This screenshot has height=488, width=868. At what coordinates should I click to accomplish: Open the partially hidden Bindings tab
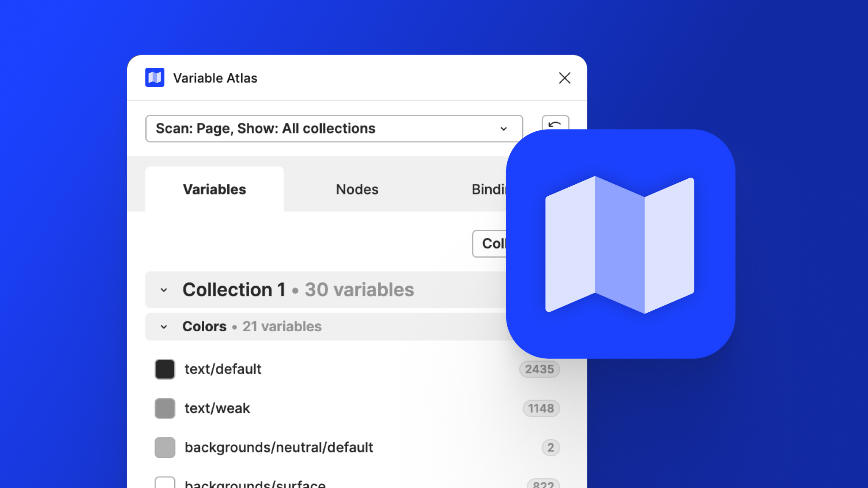(x=489, y=189)
